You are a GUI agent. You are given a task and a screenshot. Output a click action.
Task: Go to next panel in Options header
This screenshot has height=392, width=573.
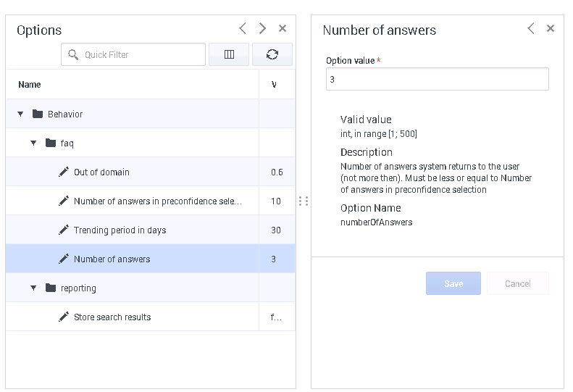pyautogui.click(x=262, y=29)
